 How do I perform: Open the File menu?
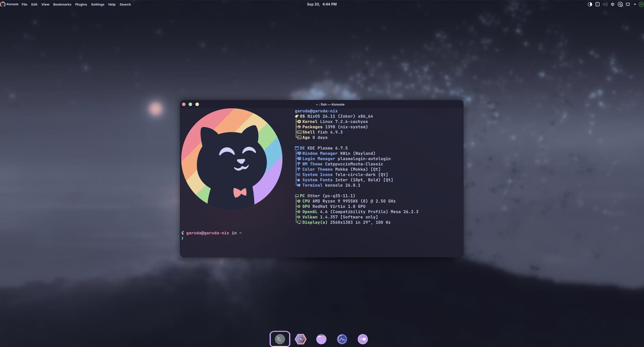pos(24,4)
